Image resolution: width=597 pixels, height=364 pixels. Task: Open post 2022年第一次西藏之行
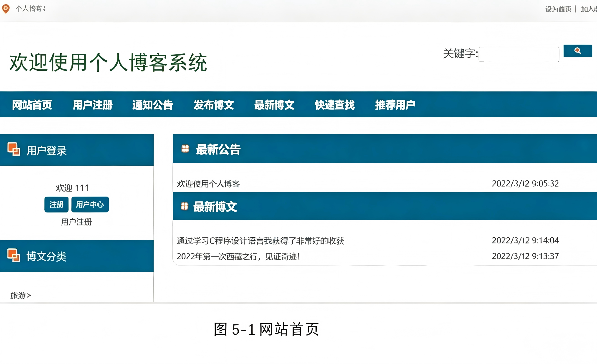pos(239,256)
